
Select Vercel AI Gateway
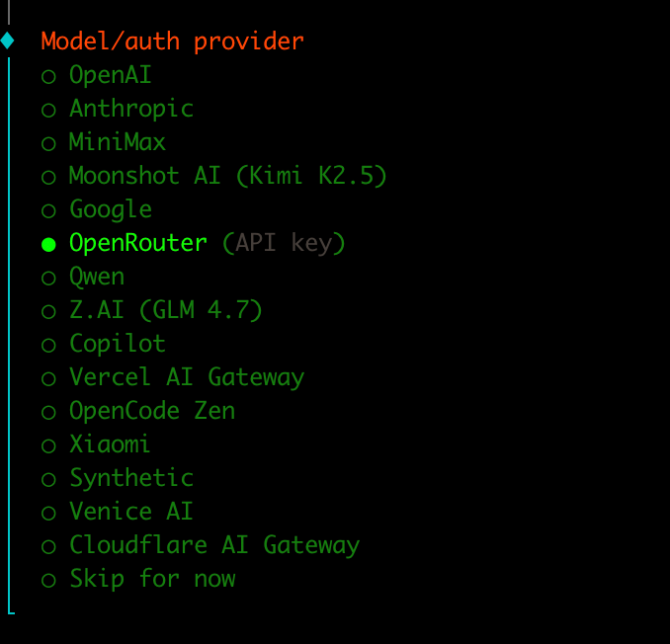[186, 377]
